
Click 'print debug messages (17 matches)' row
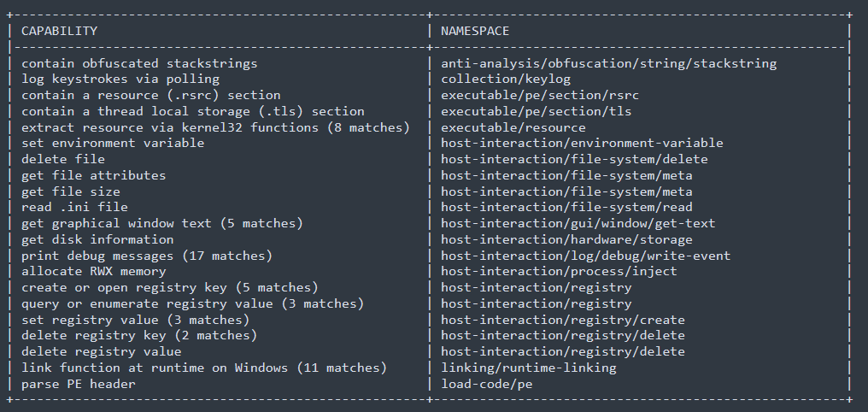(147, 256)
